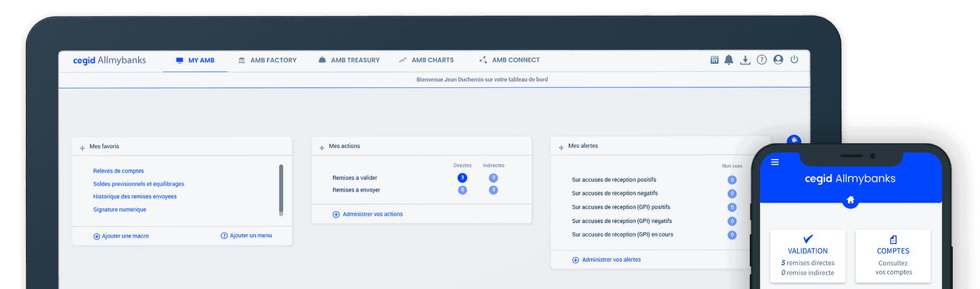The height and width of the screenshot is (289, 980).
Task: Open Relevés de comptes link
Action: coord(118,171)
